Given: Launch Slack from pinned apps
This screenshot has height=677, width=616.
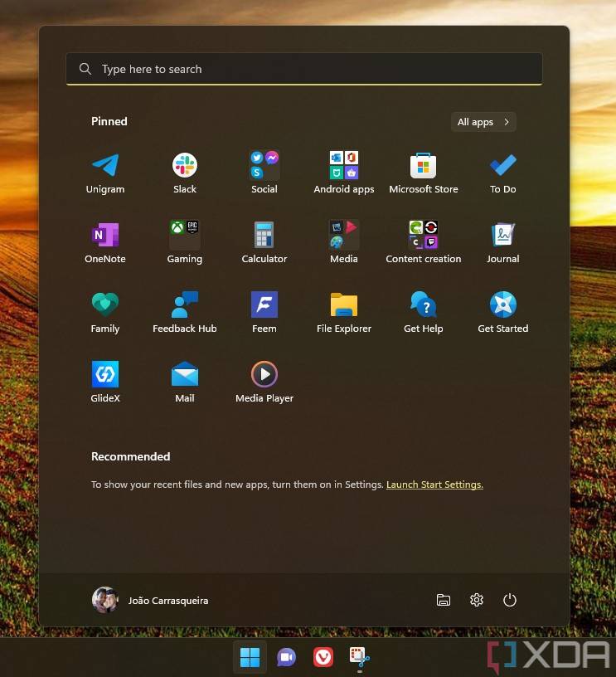Looking at the screenshot, I should 185,173.
